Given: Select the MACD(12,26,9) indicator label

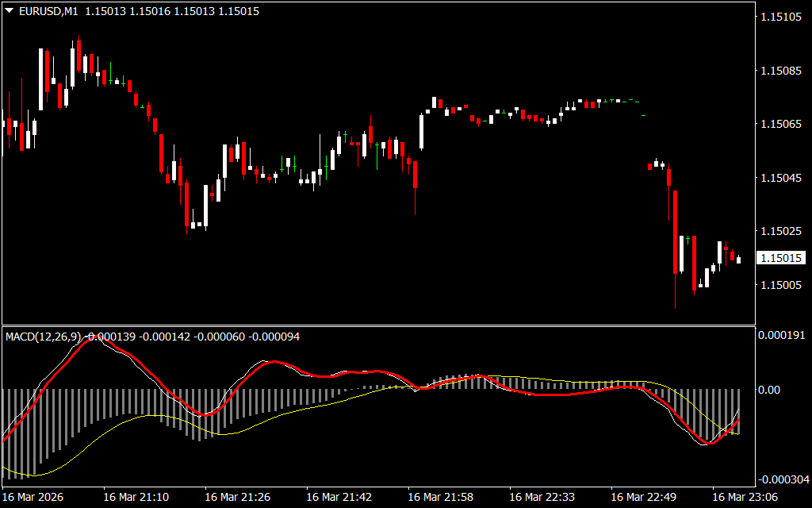Looking at the screenshot, I should pos(44,337).
